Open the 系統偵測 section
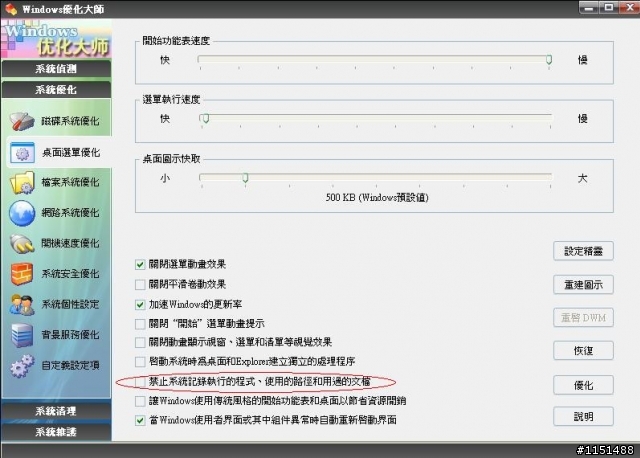The height and width of the screenshot is (458, 640). click(x=56, y=69)
